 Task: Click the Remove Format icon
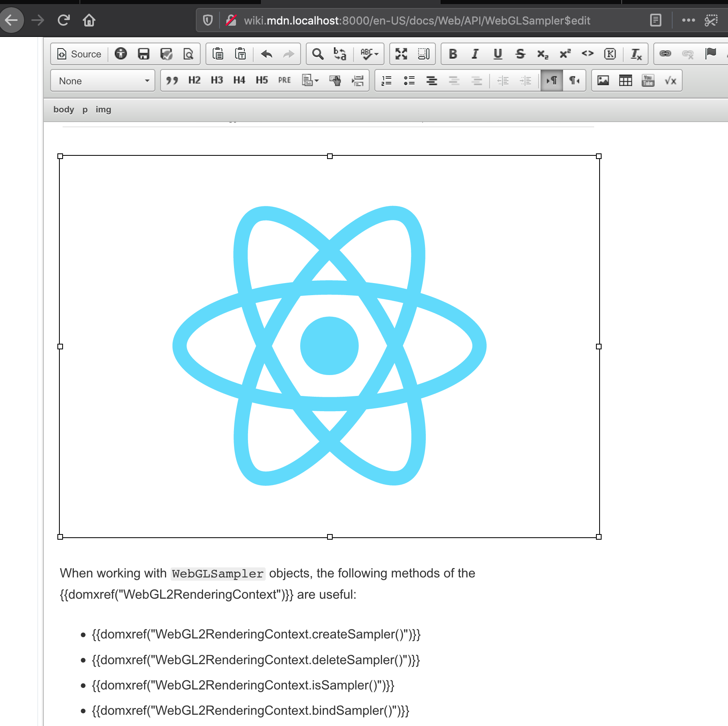pyautogui.click(x=636, y=54)
